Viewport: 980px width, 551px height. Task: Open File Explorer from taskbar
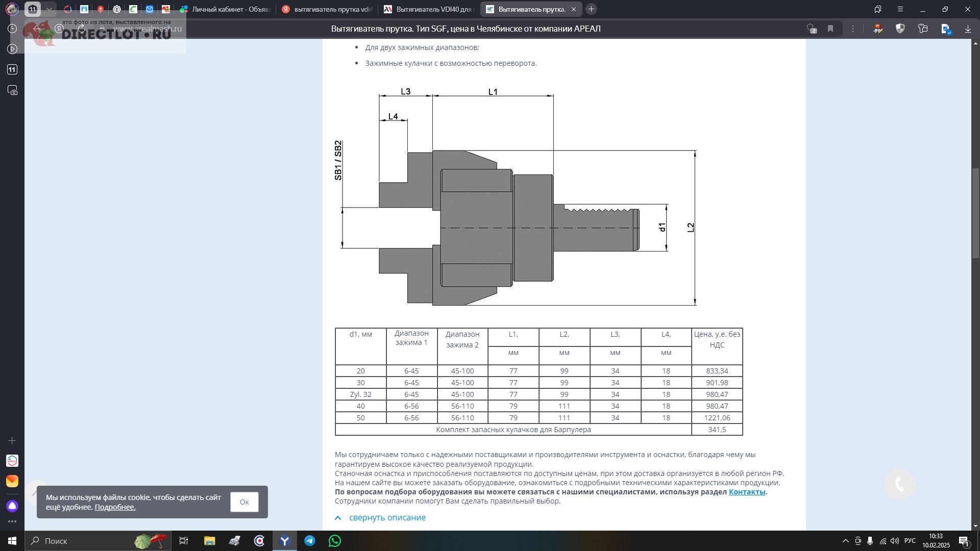[209, 541]
